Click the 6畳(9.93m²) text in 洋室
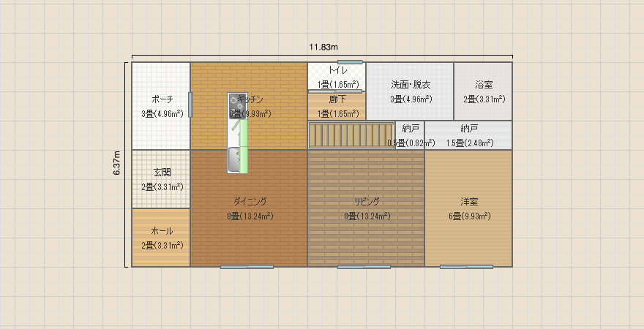Viewport: 644px width, 329px height. [x=469, y=216]
